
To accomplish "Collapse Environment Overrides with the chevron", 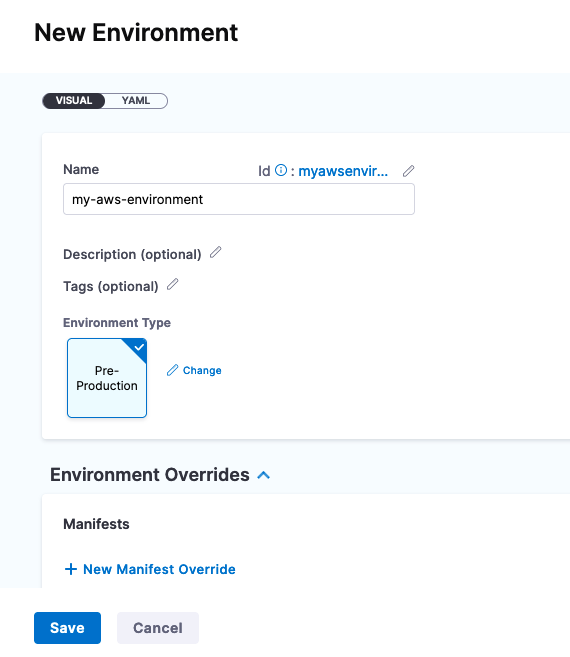I will pos(264,475).
